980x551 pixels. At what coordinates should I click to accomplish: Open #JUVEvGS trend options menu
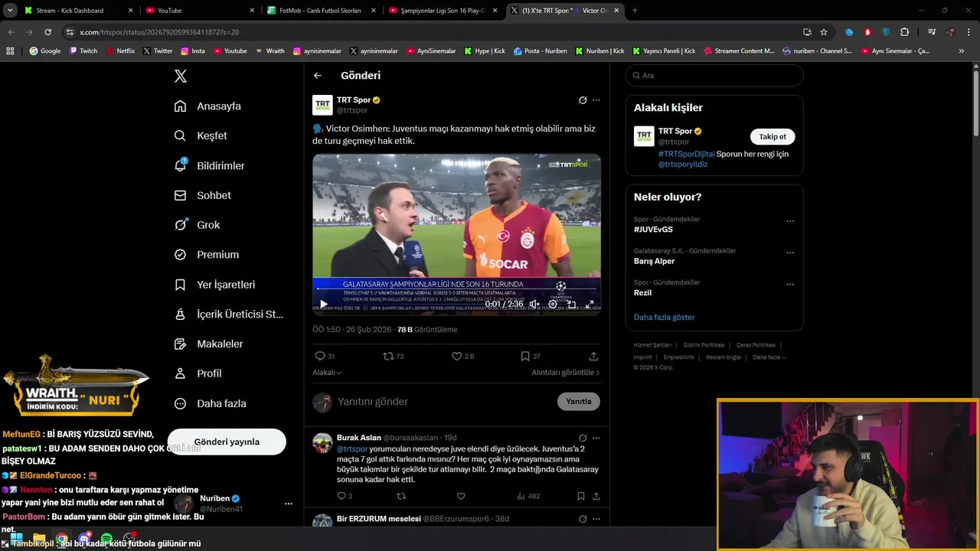pyautogui.click(x=790, y=221)
